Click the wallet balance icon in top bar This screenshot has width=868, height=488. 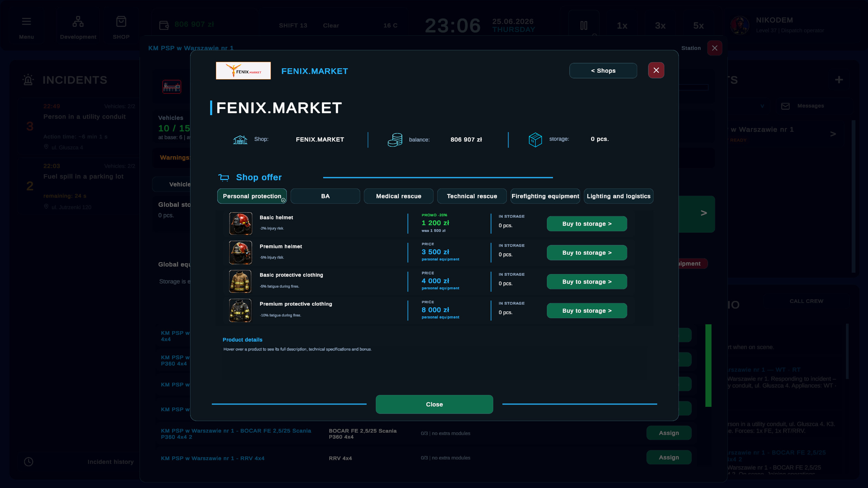[164, 25]
